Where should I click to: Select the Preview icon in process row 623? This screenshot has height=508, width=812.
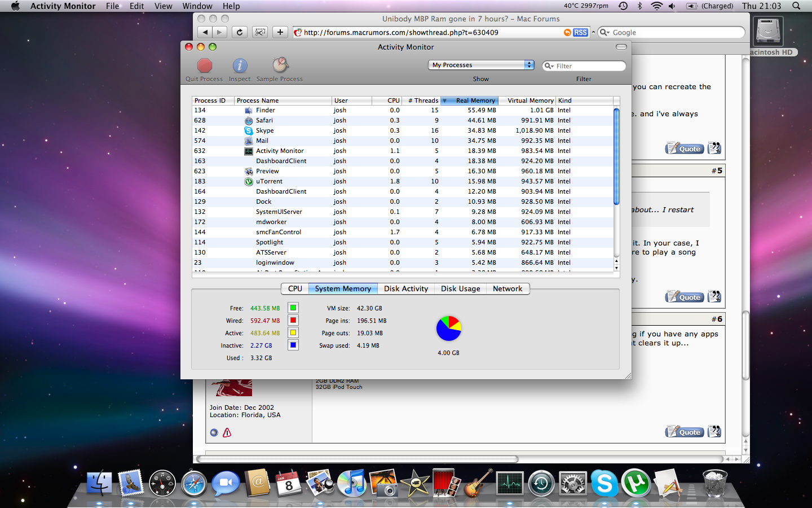click(249, 172)
